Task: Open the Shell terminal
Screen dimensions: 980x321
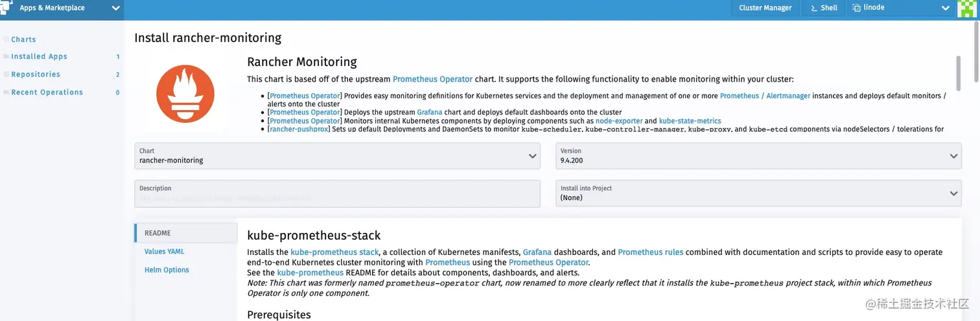Action: coord(823,8)
